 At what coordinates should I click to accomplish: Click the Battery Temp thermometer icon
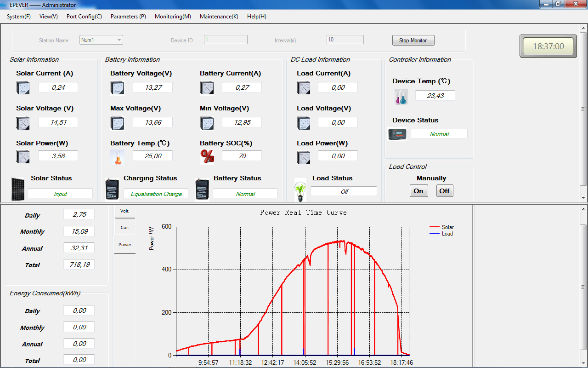coord(117,157)
